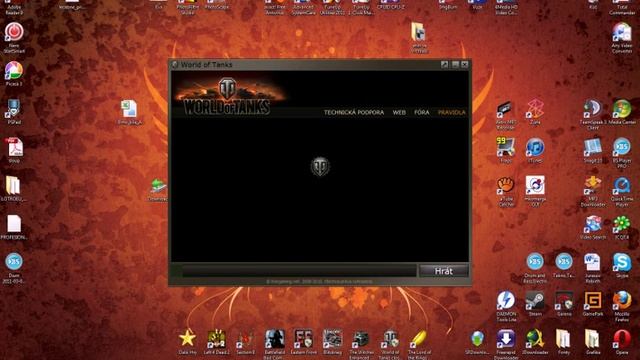
Task: Open the FÓRA forum link
Action: (x=422, y=112)
